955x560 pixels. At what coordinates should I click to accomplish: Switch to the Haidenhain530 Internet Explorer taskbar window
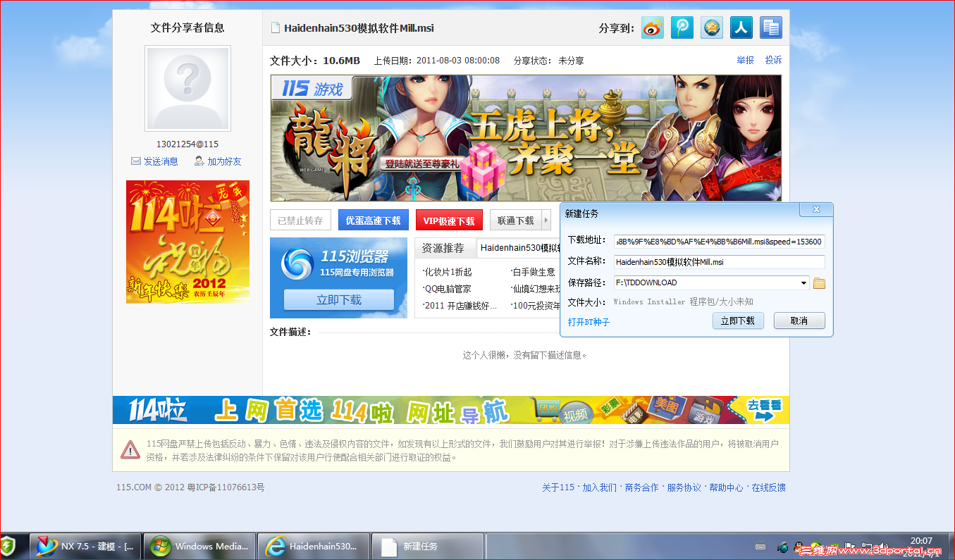coord(314,546)
